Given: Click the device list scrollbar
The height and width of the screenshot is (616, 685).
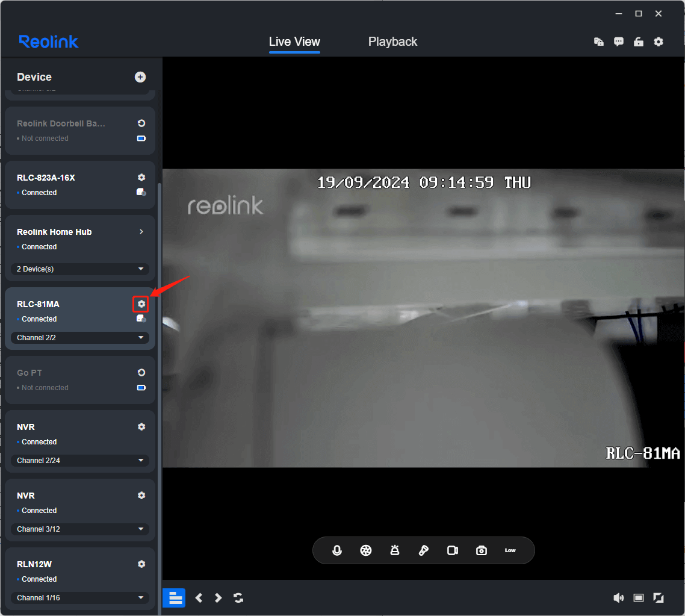Looking at the screenshot, I should tap(160, 397).
